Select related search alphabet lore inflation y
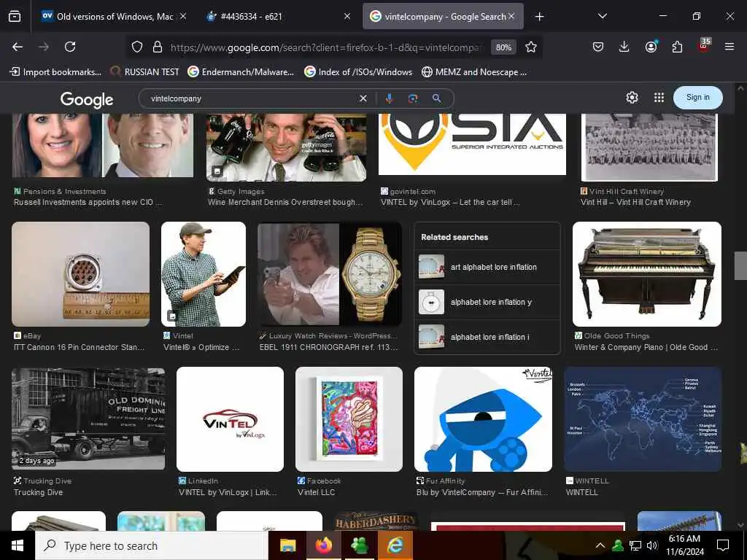747x560 pixels. pyautogui.click(x=487, y=302)
